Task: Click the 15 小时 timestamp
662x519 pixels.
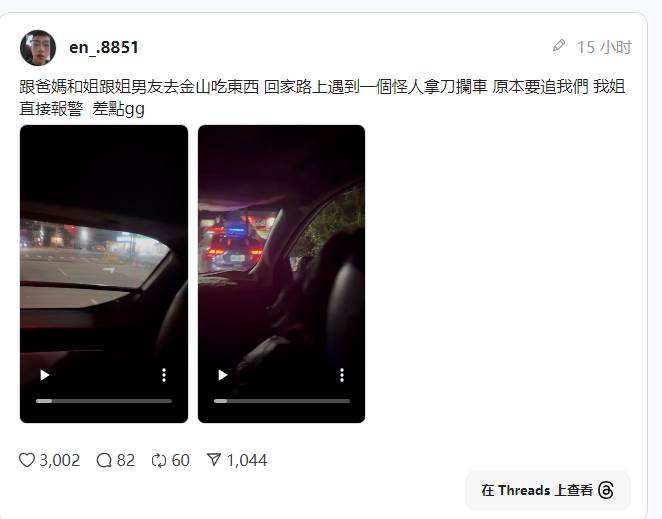Action: tap(604, 47)
